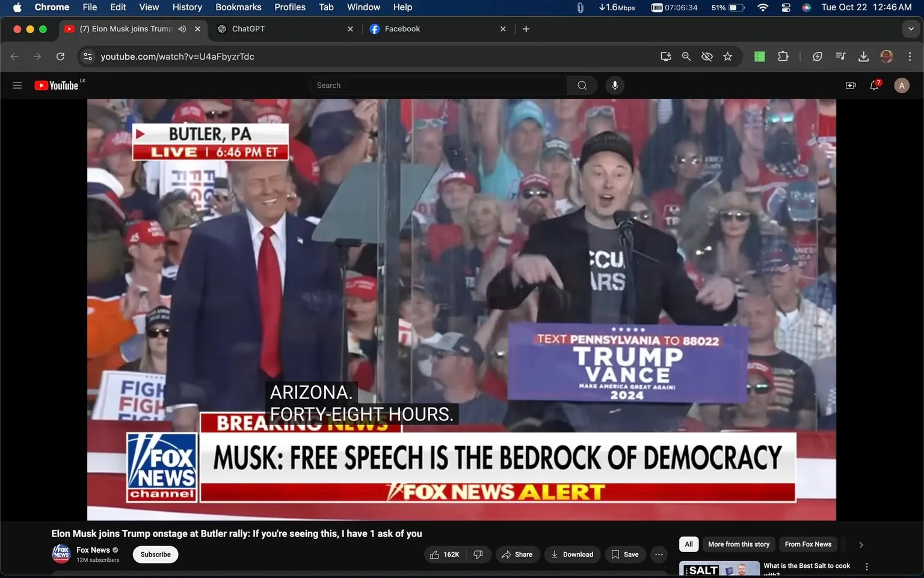This screenshot has width=924, height=578.
Task: Click the date and time in menu bar
Action: pos(866,7)
